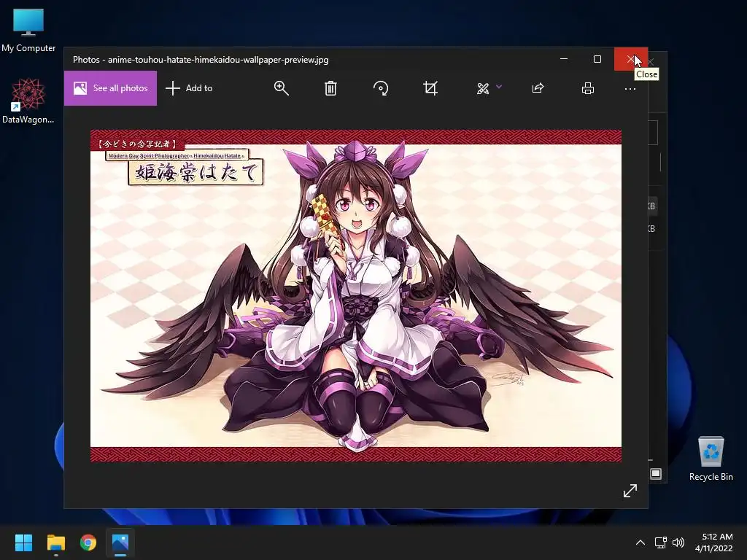Click the view icon in background window
Image resolution: width=747 pixels, height=560 pixels.
(x=656, y=474)
